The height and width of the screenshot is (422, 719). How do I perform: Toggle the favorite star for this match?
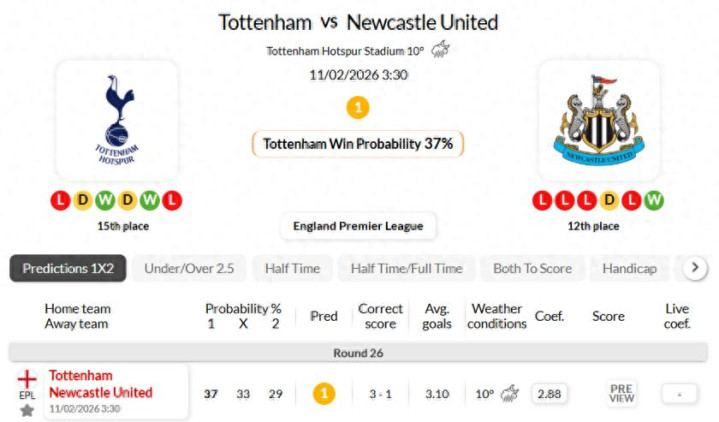pyautogui.click(x=27, y=410)
